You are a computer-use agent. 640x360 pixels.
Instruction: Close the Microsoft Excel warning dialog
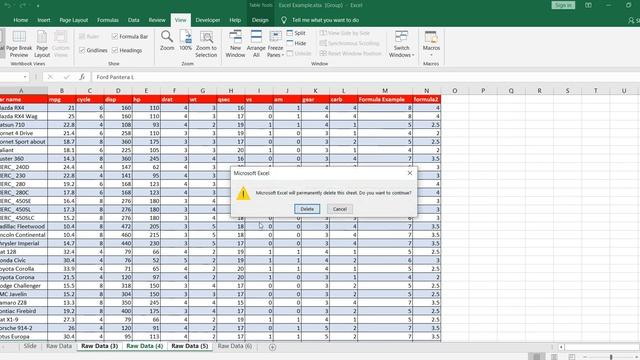coord(410,173)
